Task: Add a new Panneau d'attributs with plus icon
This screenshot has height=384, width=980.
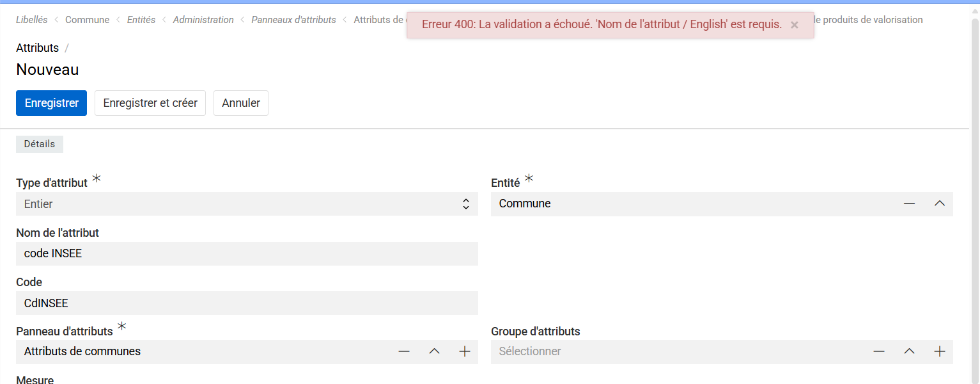Action: (x=465, y=351)
